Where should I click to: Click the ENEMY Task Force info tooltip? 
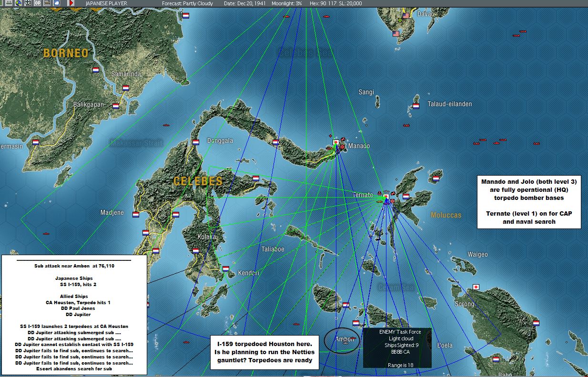(x=397, y=347)
